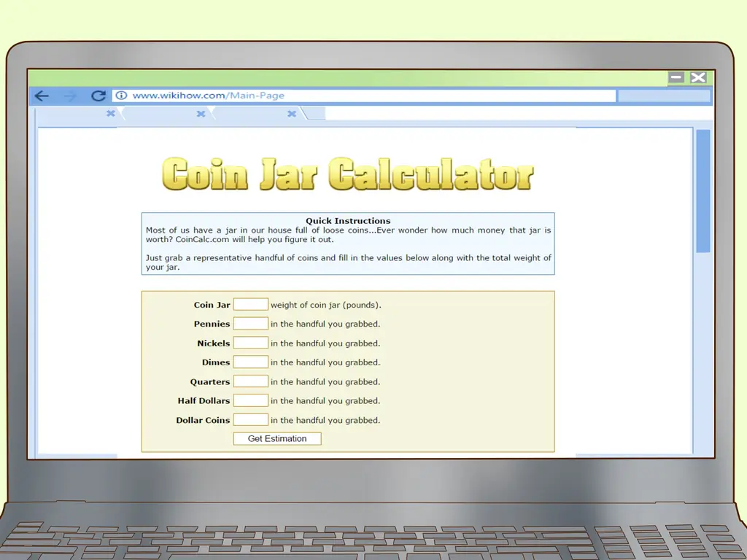Click the "Half Dollars" label
Viewport: 747px width, 560px height.
(204, 400)
